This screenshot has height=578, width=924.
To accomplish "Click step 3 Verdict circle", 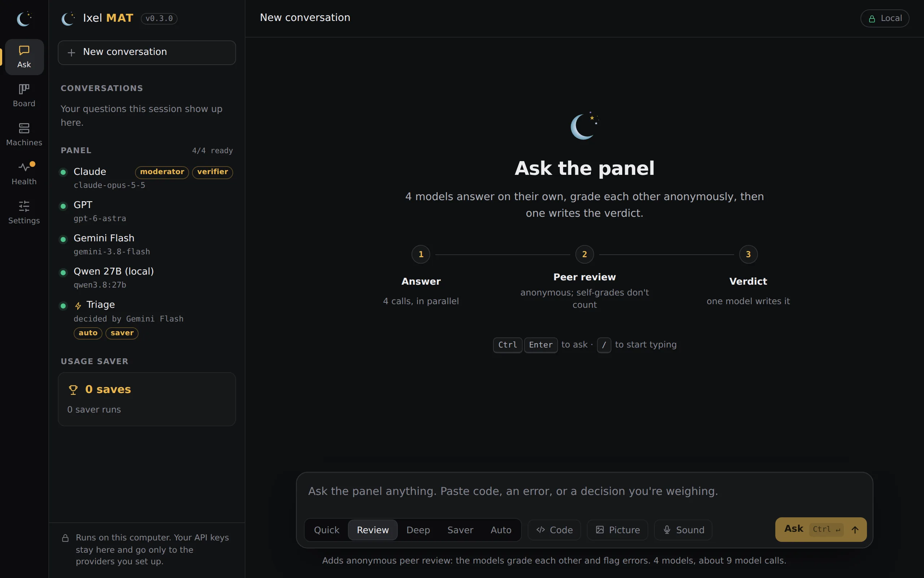I will [748, 254].
